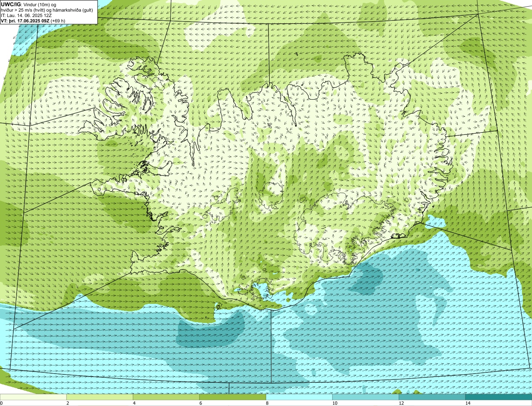
Task: Click the scale label "6"
Action: tap(200, 403)
